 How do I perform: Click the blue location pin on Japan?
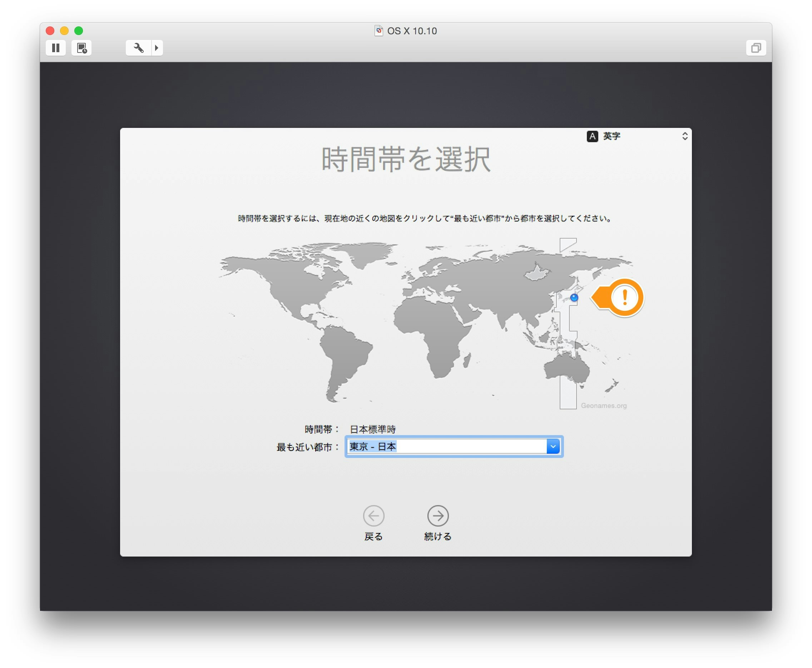[x=574, y=298]
